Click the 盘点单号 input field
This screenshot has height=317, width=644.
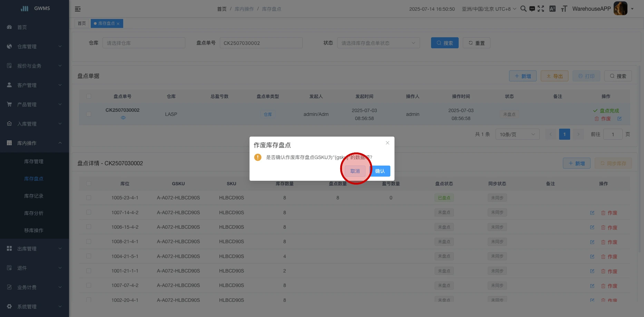point(261,43)
